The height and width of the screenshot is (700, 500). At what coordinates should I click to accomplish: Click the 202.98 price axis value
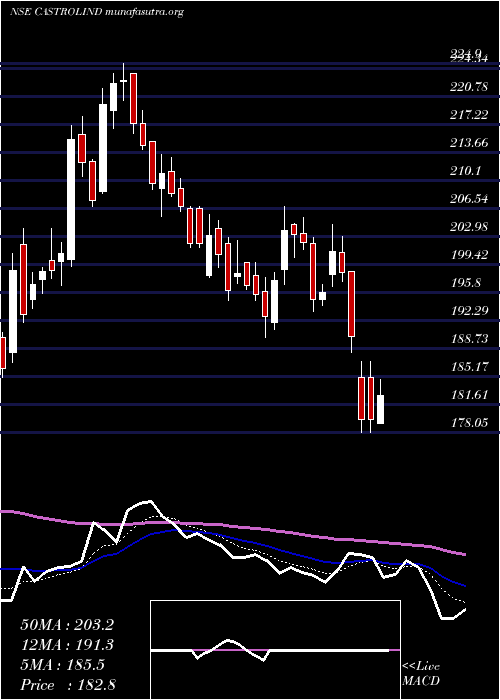pyautogui.click(x=469, y=227)
